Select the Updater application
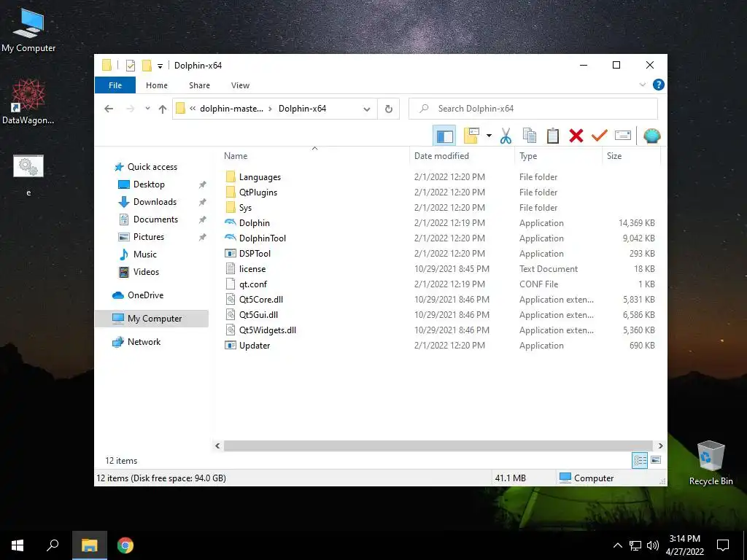The image size is (747, 560). 254,345
